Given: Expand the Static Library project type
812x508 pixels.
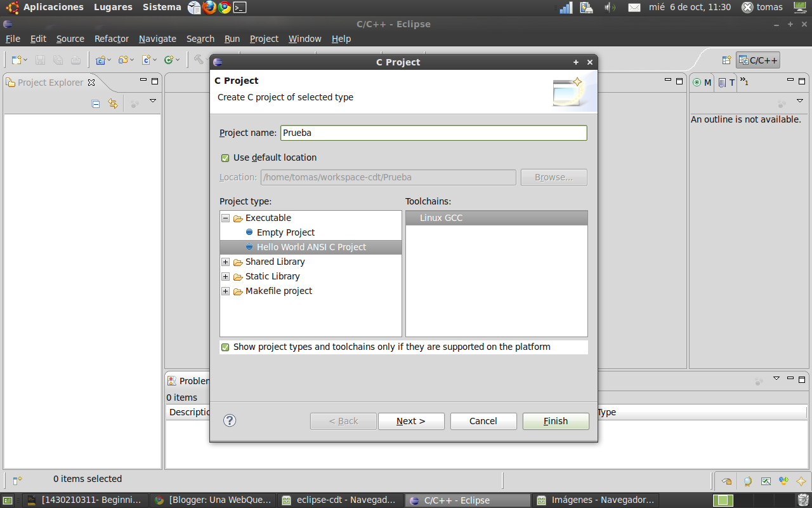Looking at the screenshot, I should 225,276.
